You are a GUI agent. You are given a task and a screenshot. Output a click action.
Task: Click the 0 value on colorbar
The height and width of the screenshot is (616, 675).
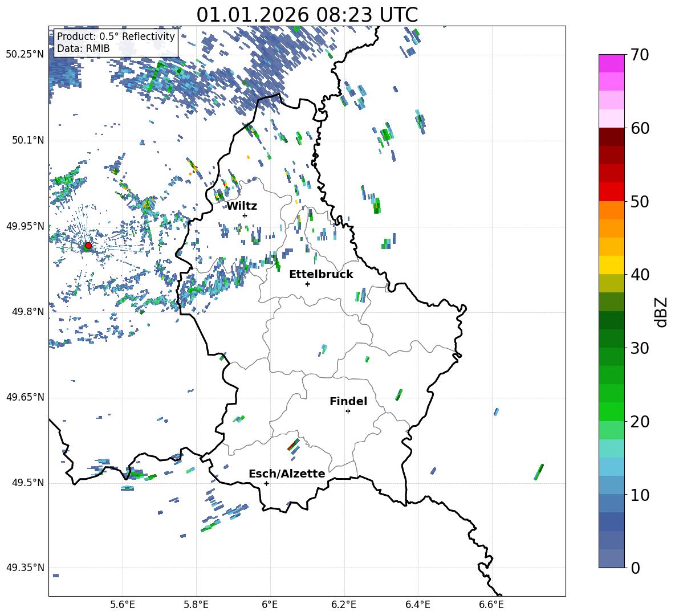(635, 568)
